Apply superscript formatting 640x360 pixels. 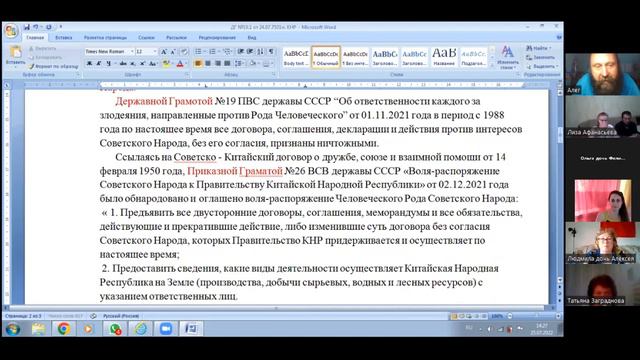tap(142, 63)
